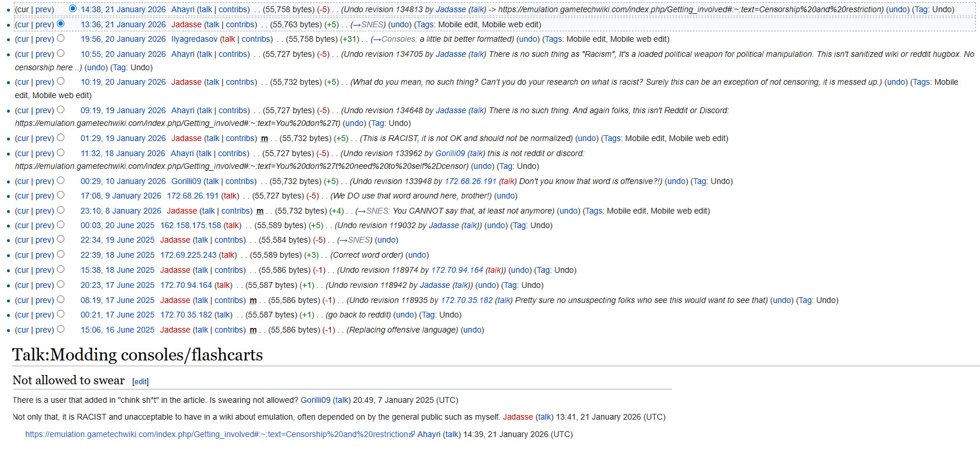Viewport: 980px width, 451px height.
Task: Open the user link on the 00:21, 17 June 2025 row
Action: point(186,315)
